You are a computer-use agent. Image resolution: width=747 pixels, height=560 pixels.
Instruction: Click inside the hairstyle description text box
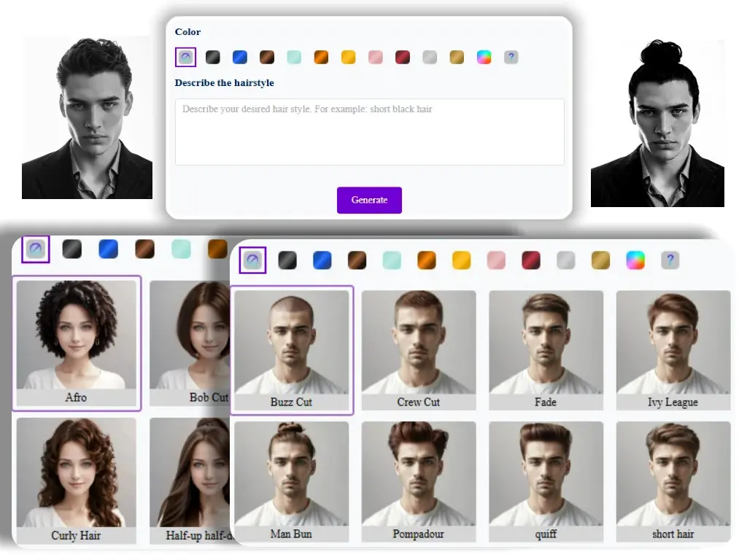pyautogui.click(x=369, y=131)
